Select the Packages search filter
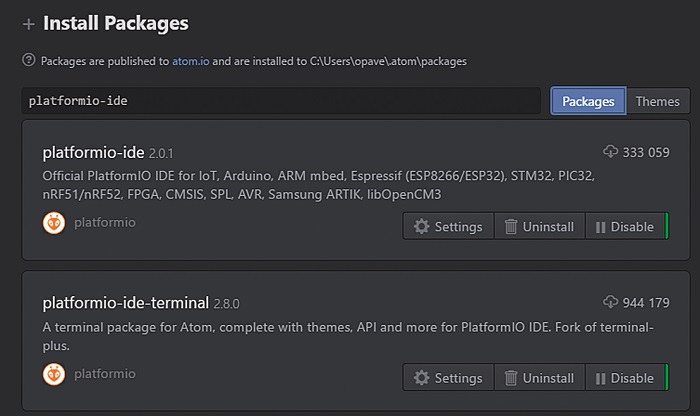The image size is (700, 416). pyautogui.click(x=588, y=101)
